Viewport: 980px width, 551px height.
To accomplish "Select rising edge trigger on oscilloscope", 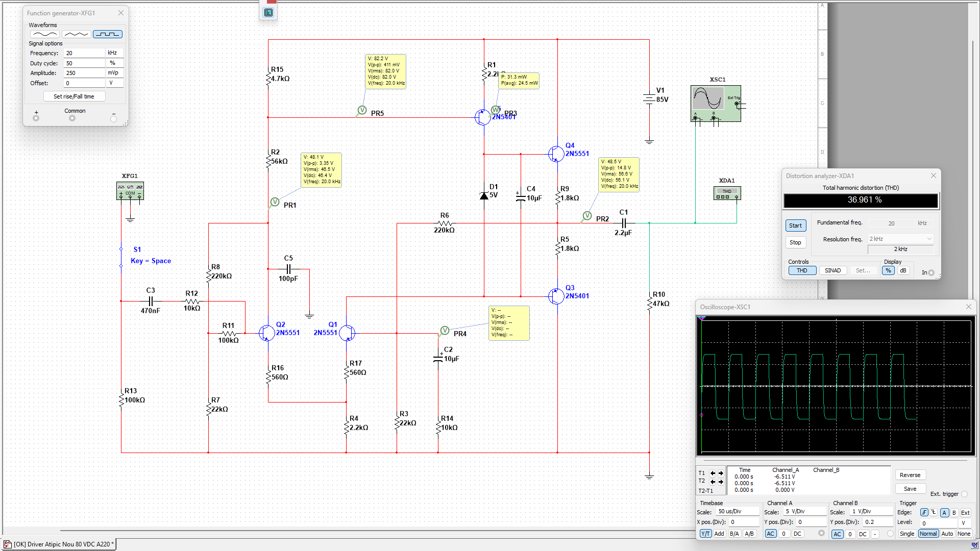I will (924, 513).
